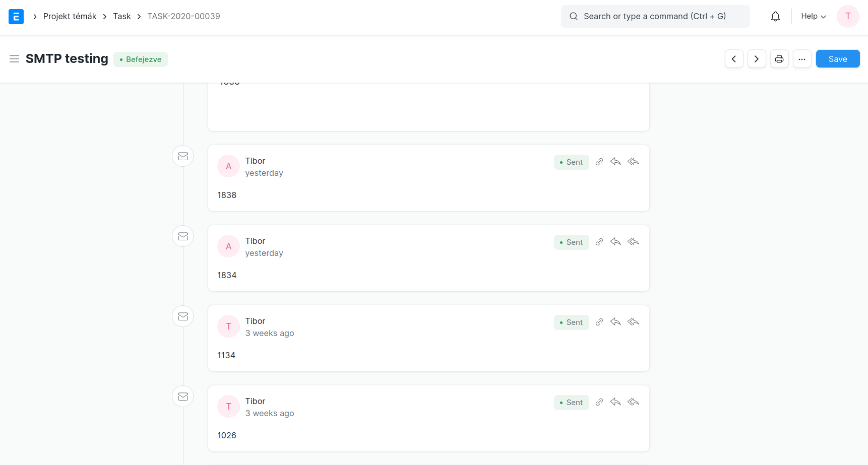Open the user avatar menu

848,17
